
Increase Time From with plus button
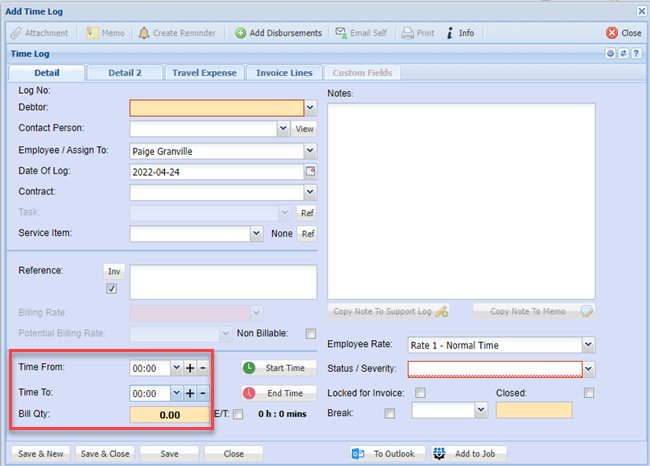click(190, 368)
